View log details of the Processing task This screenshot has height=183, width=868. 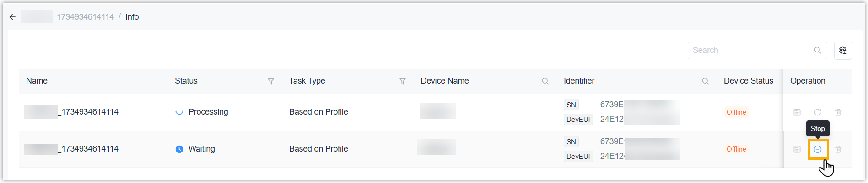coord(797,112)
